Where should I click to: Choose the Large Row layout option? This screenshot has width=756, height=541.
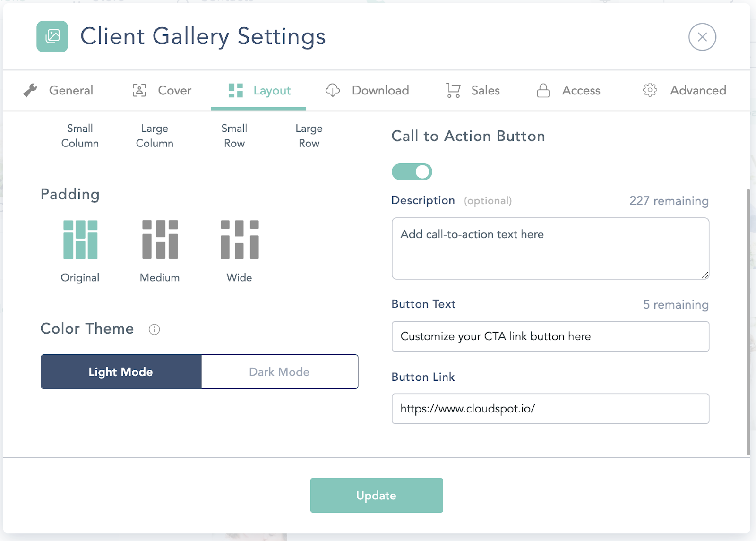(309, 136)
